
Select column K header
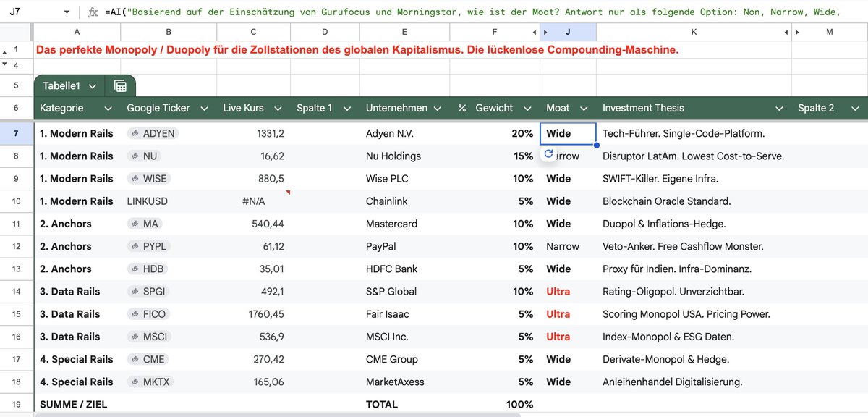tap(694, 32)
